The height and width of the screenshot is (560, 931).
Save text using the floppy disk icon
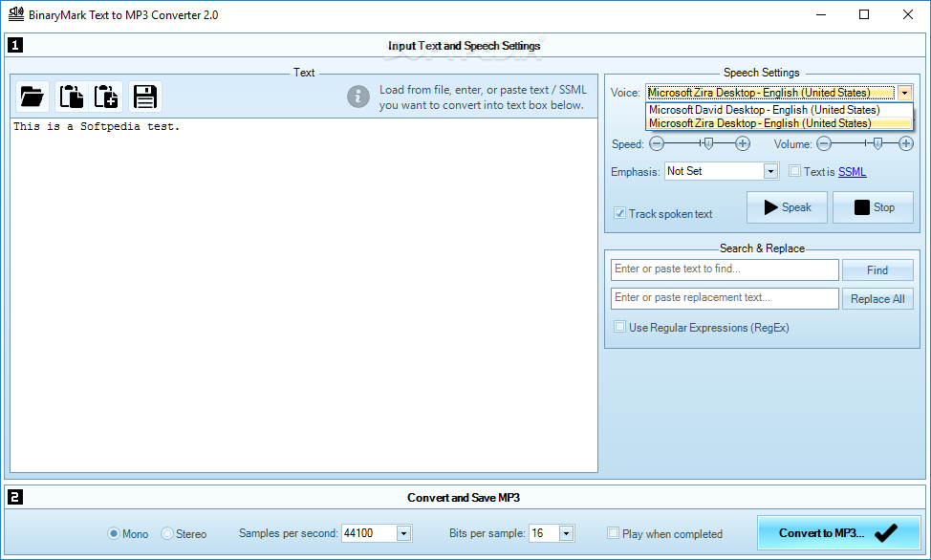(x=145, y=97)
